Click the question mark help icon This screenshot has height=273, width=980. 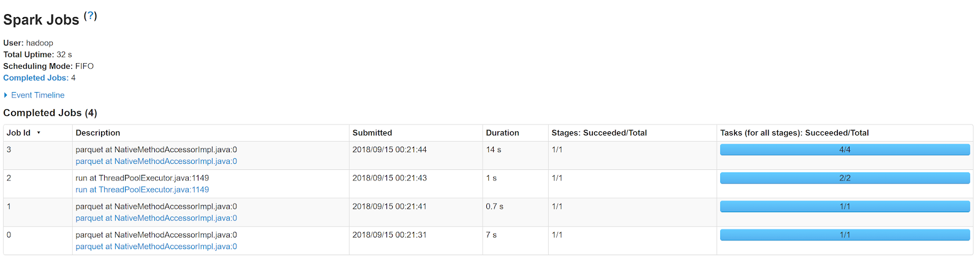coord(91,16)
